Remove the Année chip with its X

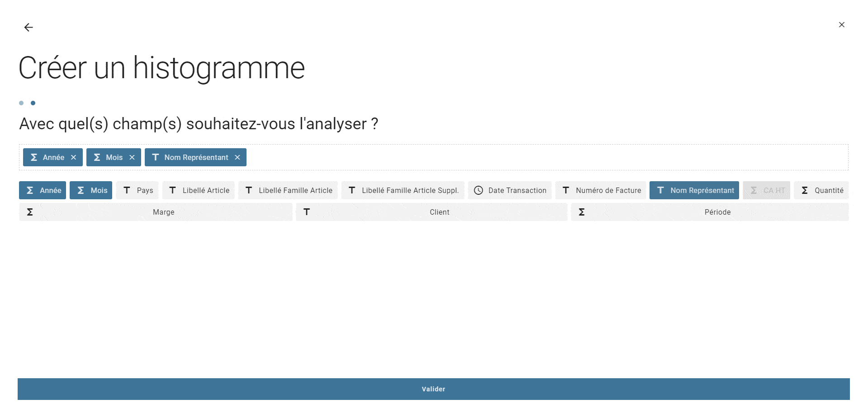point(74,157)
